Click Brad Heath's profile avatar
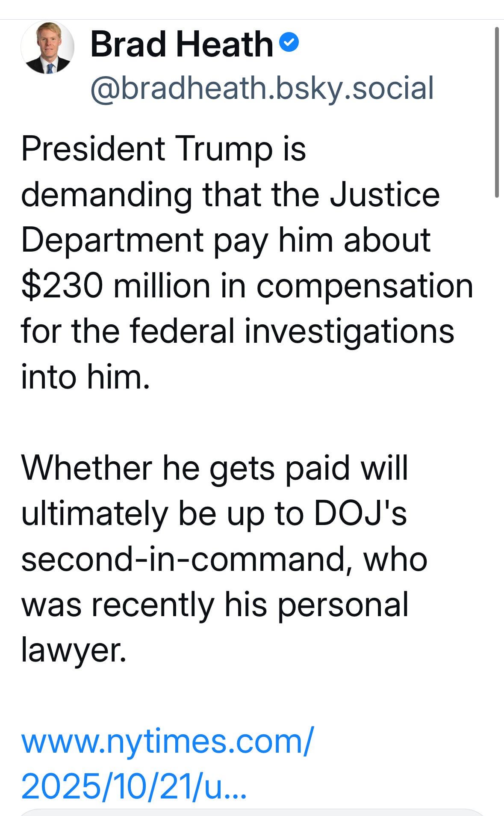 (47, 47)
